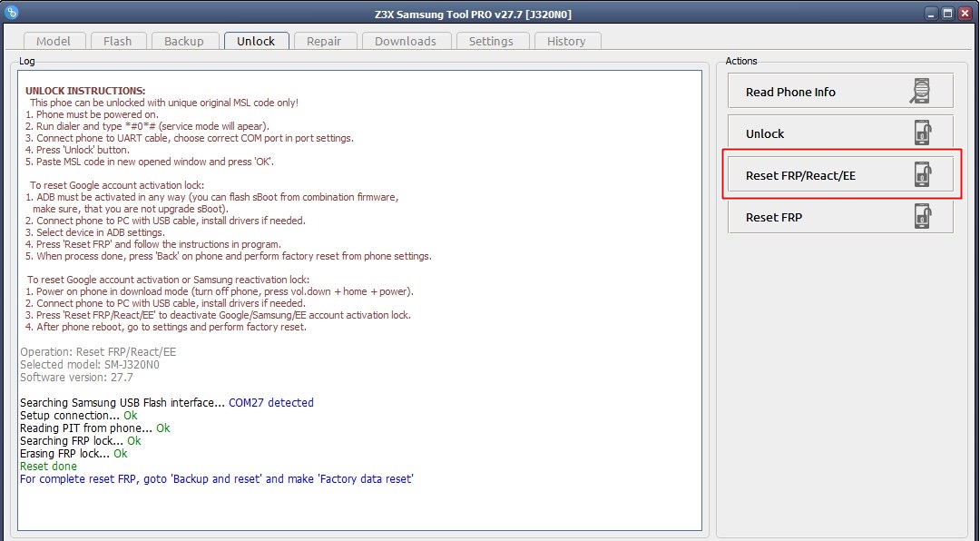Minimize the Z3X Samsung Tool window
Viewport: 980px width, 541px height.
(932, 13)
